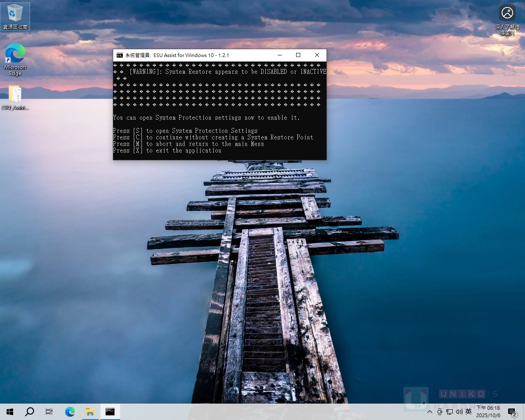This screenshot has height=420, width=525.
Task: Open the taskbar Search magnifier
Action: pyautogui.click(x=30, y=412)
